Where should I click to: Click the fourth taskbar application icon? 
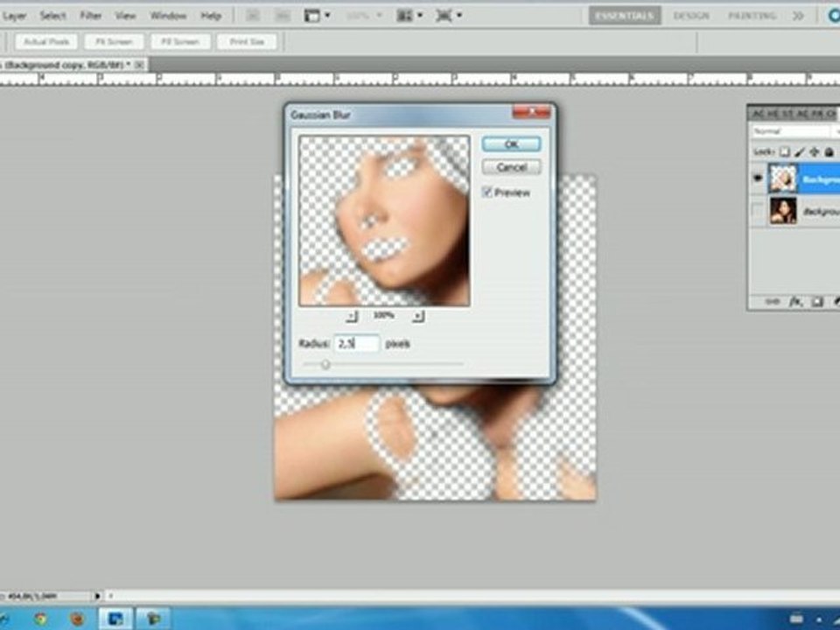pyautogui.click(x=152, y=619)
